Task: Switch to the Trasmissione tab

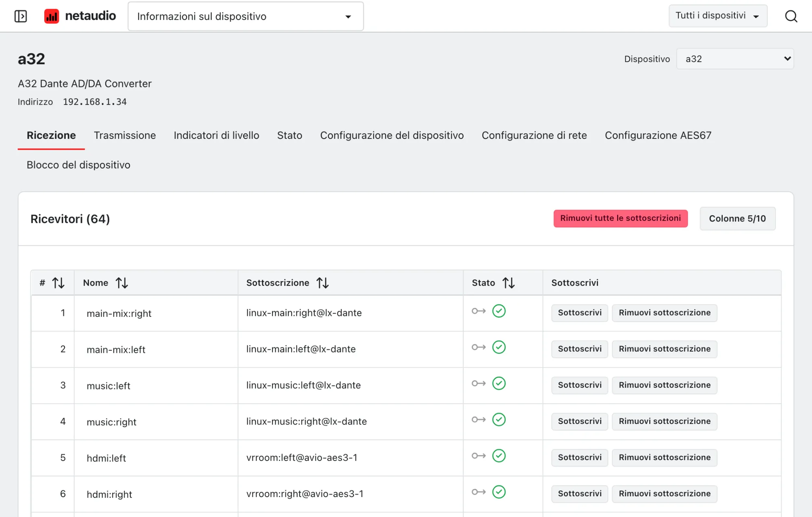Action: click(125, 135)
